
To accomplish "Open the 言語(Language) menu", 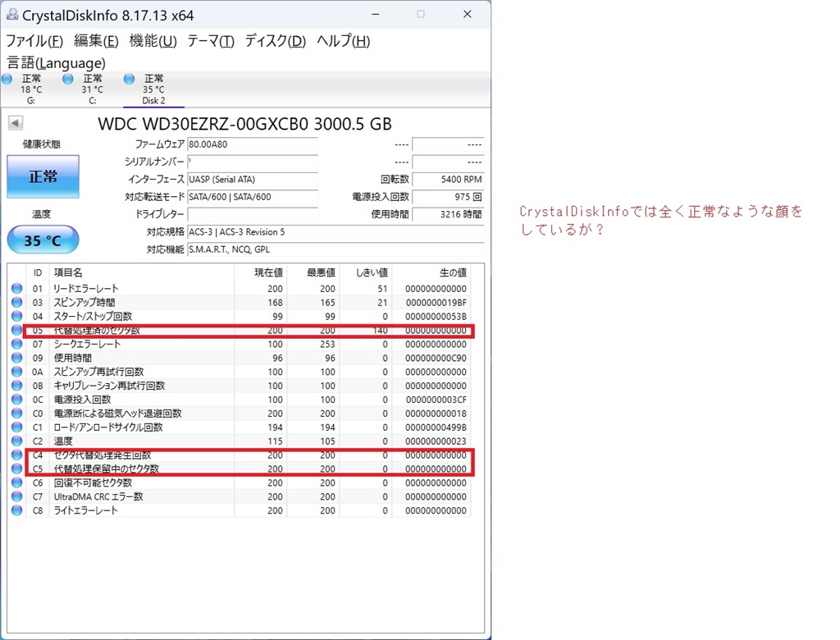I will pyautogui.click(x=56, y=62).
